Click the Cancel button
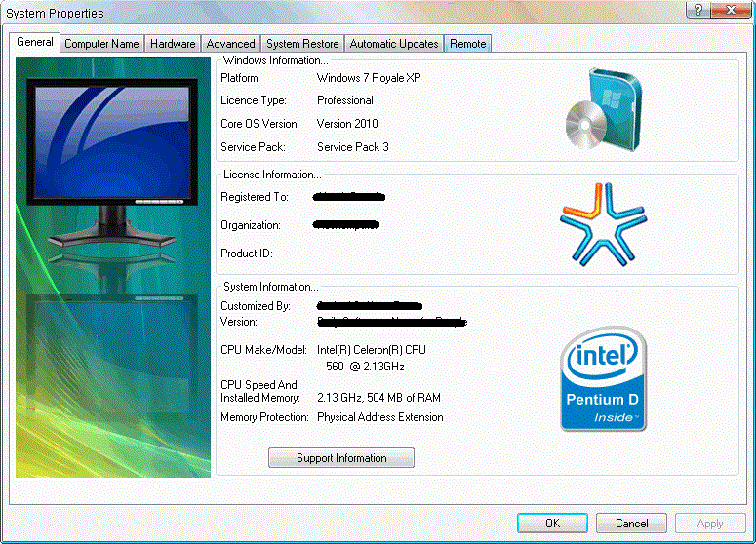756x544 pixels. (x=631, y=524)
